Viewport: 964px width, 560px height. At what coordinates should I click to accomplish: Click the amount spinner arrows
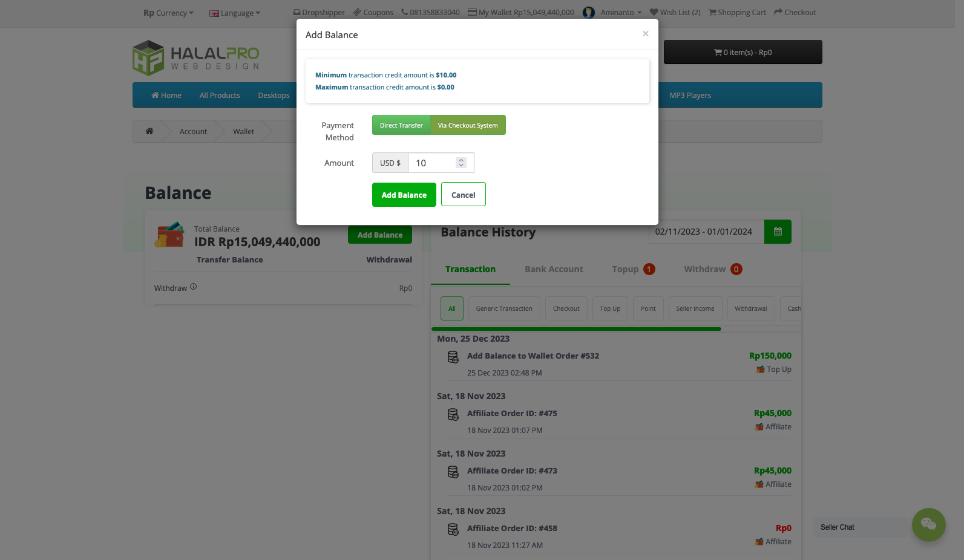461,163
